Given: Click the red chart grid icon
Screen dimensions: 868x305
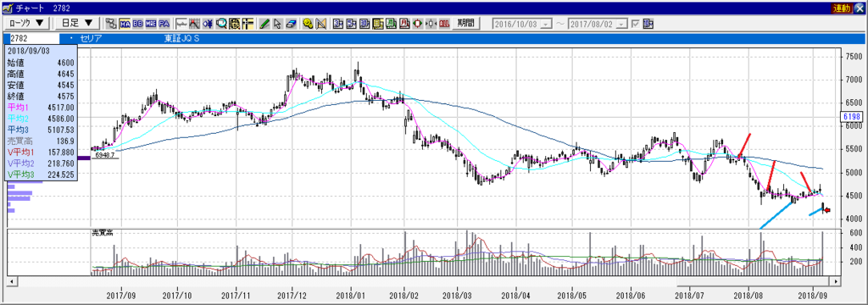Looking at the screenshot, I should [x=194, y=23].
